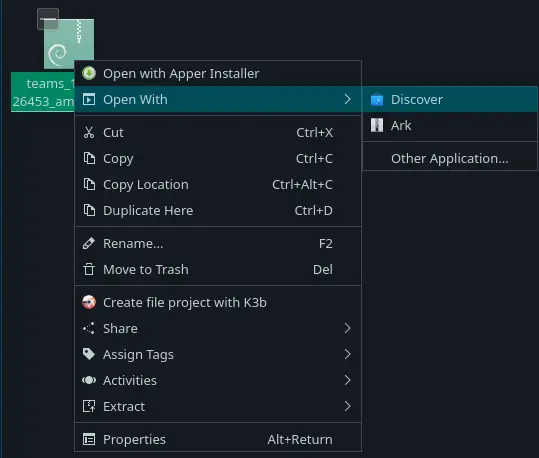
Task: Open file Properties
Action: coord(218,439)
